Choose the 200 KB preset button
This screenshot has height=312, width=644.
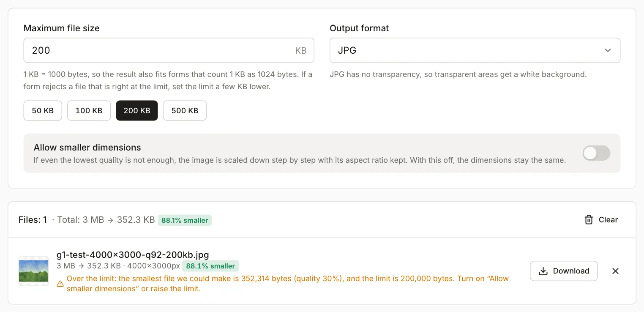137,111
